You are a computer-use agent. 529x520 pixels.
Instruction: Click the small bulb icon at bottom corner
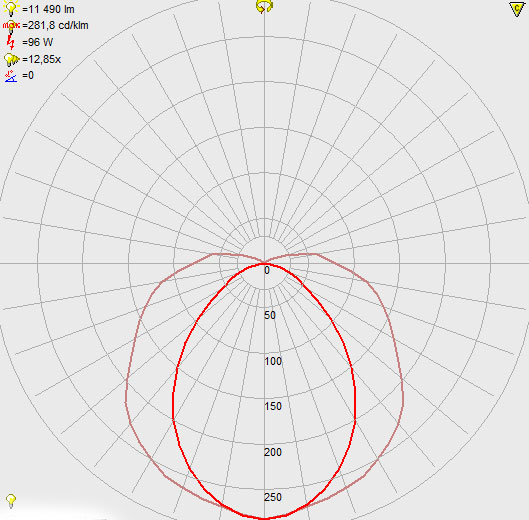click(x=11, y=500)
